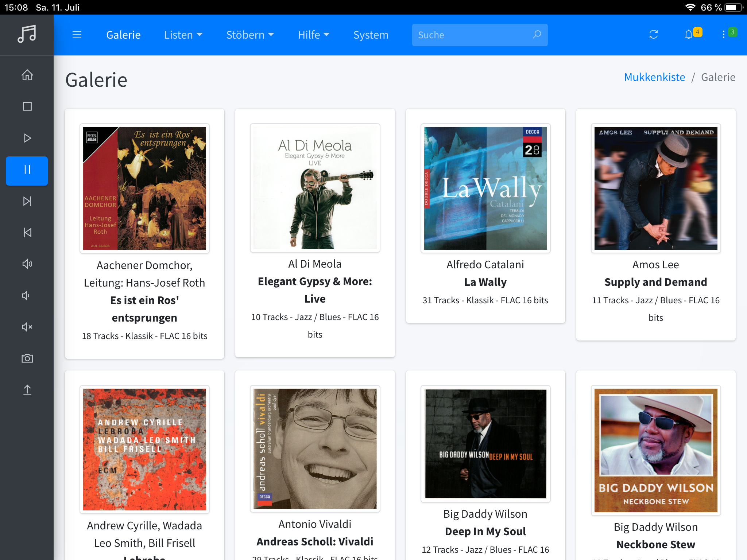Image resolution: width=747 pixels, height=560 pixels.
Task: Click the Galerie page heading
Action: [x=96, y=80]
